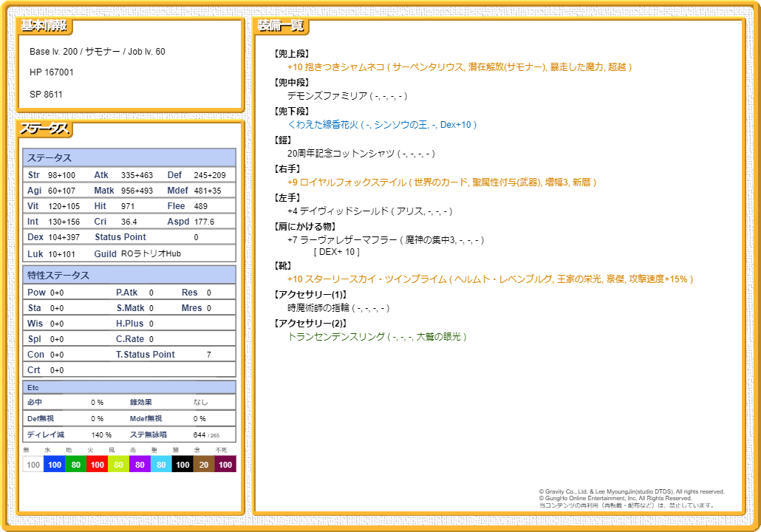
Task: Click the ステータス panel header
Action: [45, 129]
